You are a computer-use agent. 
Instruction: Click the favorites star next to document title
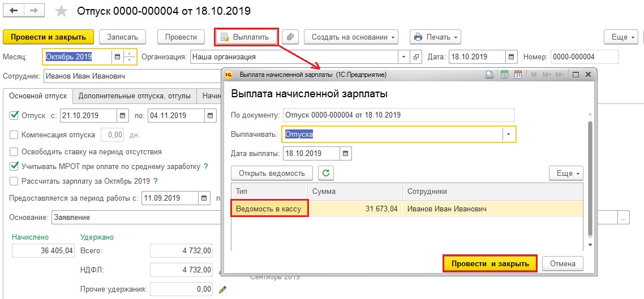coord(62,11)
